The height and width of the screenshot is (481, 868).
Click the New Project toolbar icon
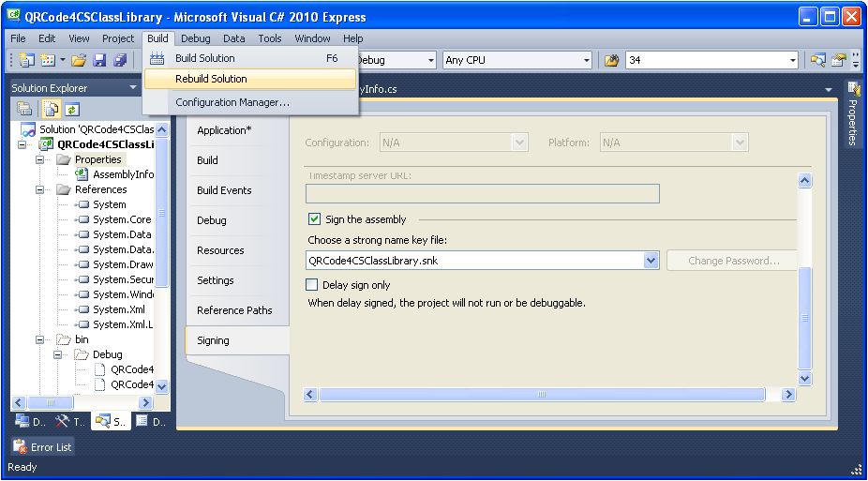click(26, 60)
